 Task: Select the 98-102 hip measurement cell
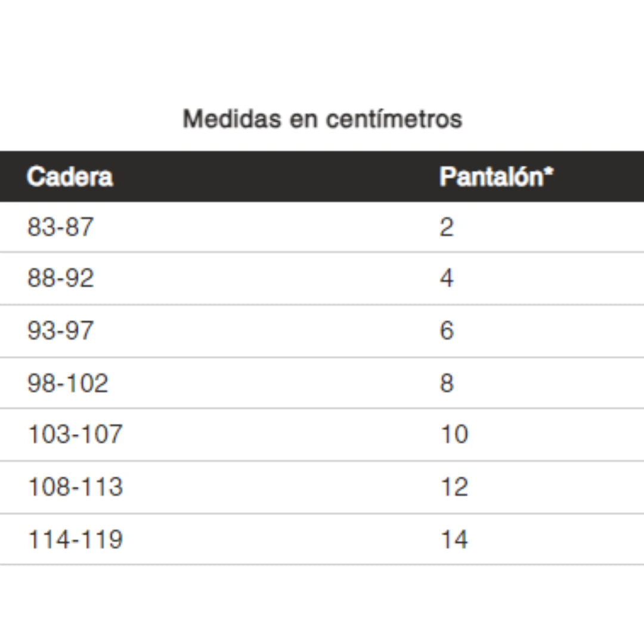pyautogui.click(x=68, y=383)
